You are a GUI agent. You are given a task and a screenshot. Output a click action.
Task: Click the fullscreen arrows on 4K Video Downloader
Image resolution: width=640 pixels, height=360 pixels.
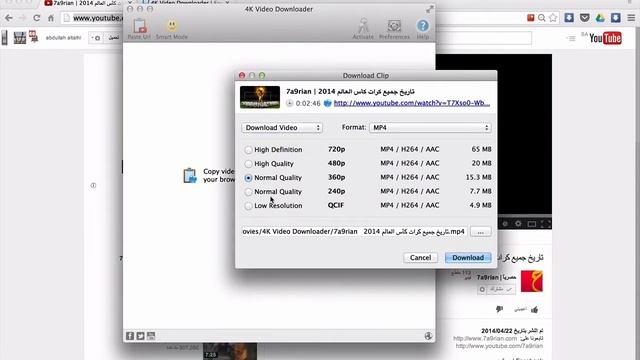(x=429, y=9)
